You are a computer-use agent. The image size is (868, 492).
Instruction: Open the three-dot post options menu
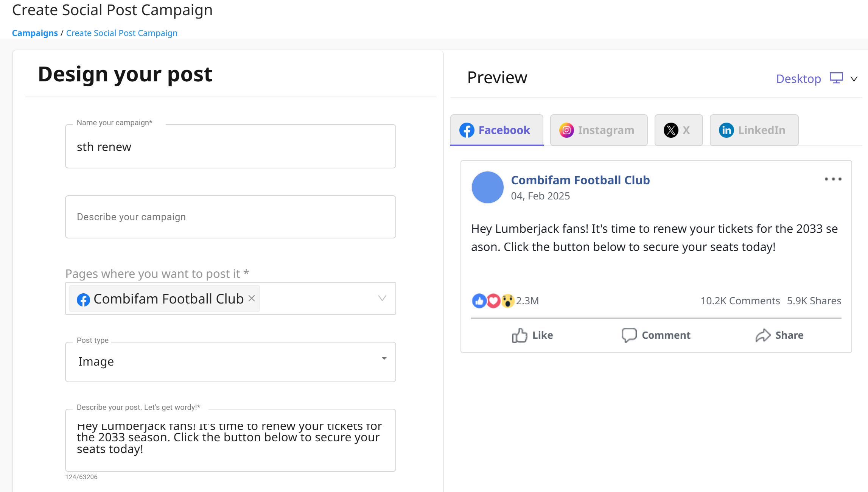click(833, 179)
